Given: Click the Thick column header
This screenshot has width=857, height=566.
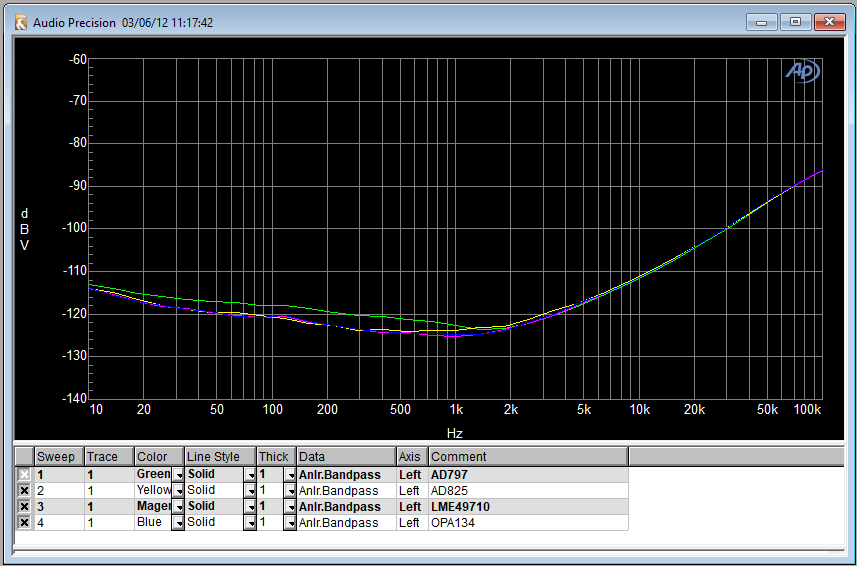Looking at the screenshot, I should coord(277,457).
